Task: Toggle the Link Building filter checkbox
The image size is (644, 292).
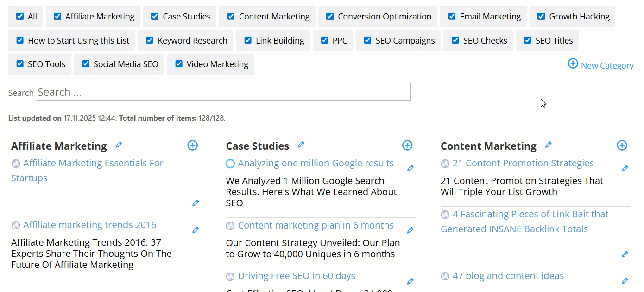Action: pyautogui.click(x=248, y=40)
